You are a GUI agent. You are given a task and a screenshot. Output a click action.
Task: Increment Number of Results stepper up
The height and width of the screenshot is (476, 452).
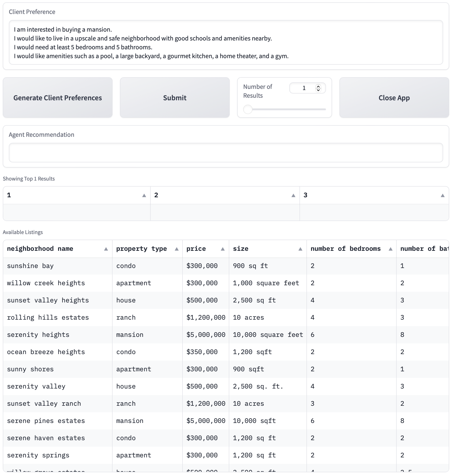pyautogui.click(x=318, y=86)
